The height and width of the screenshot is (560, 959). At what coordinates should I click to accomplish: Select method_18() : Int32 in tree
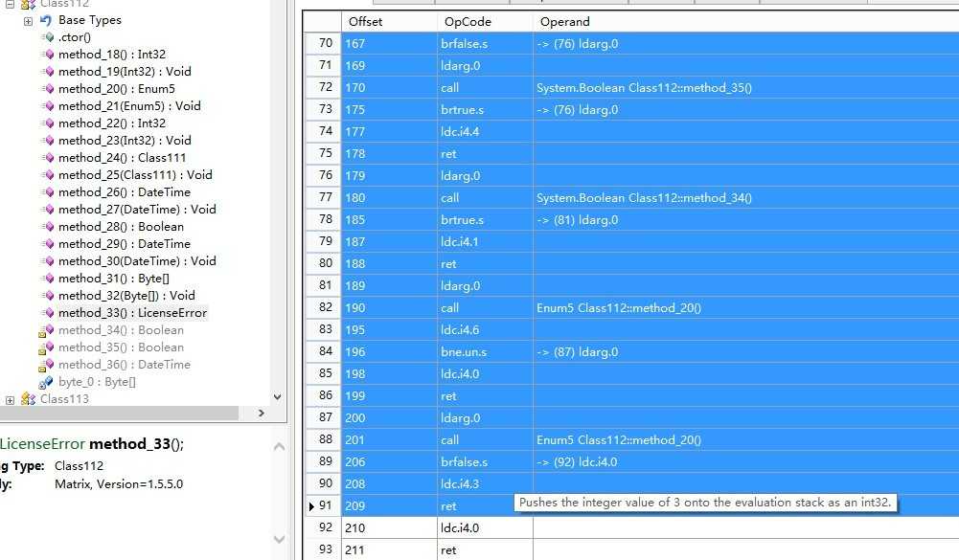(112, 55)
